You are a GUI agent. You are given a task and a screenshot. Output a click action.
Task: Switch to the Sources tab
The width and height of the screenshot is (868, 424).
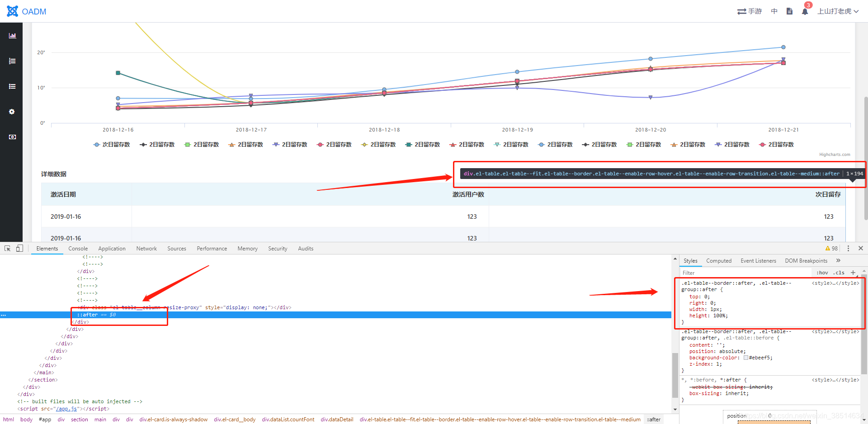(177, 249)
